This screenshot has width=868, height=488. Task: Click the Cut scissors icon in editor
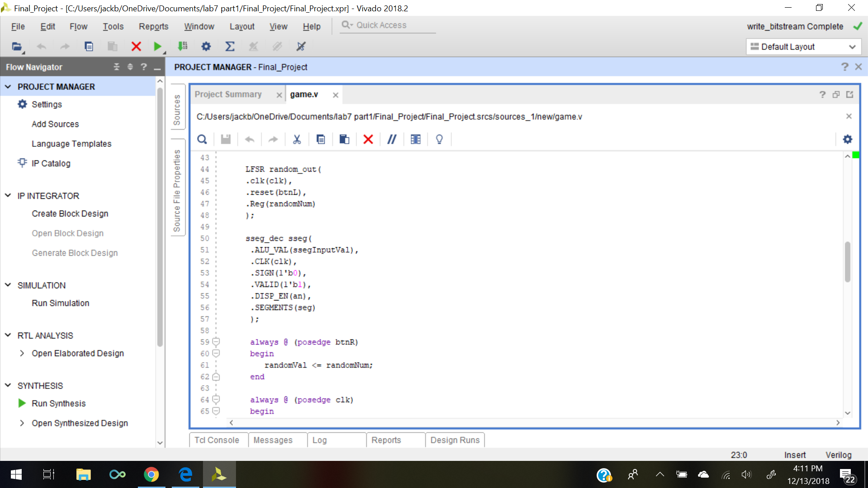pyautogui.click(x=297, y=139)
